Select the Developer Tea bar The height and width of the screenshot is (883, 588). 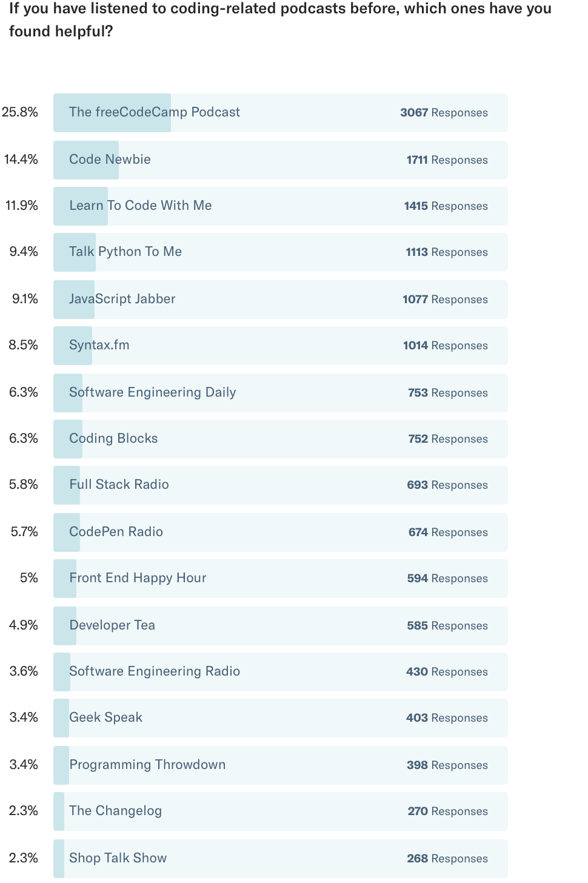(281, 626)
